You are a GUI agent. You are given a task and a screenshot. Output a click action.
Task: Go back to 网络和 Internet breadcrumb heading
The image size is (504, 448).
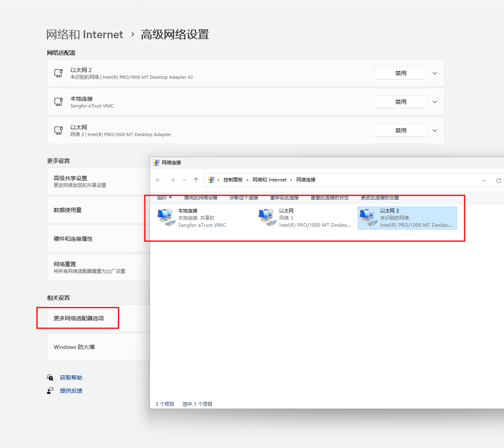point(85,35)
